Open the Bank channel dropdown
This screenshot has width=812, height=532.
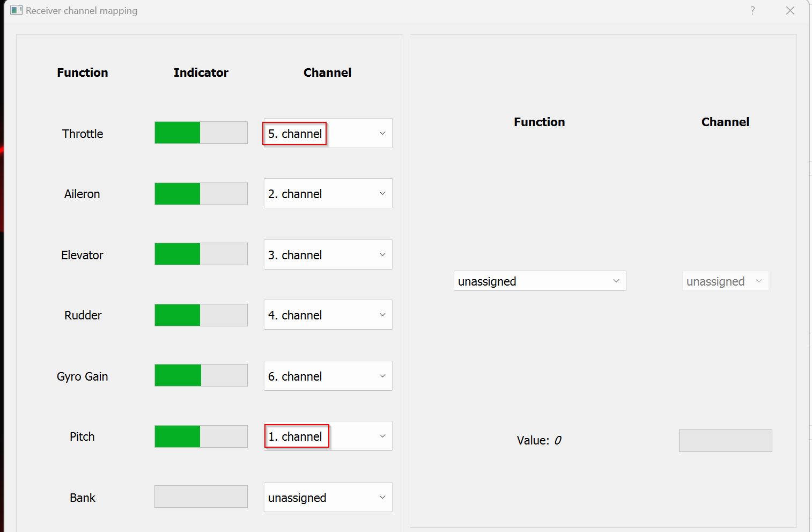click(x=328, y=497)
